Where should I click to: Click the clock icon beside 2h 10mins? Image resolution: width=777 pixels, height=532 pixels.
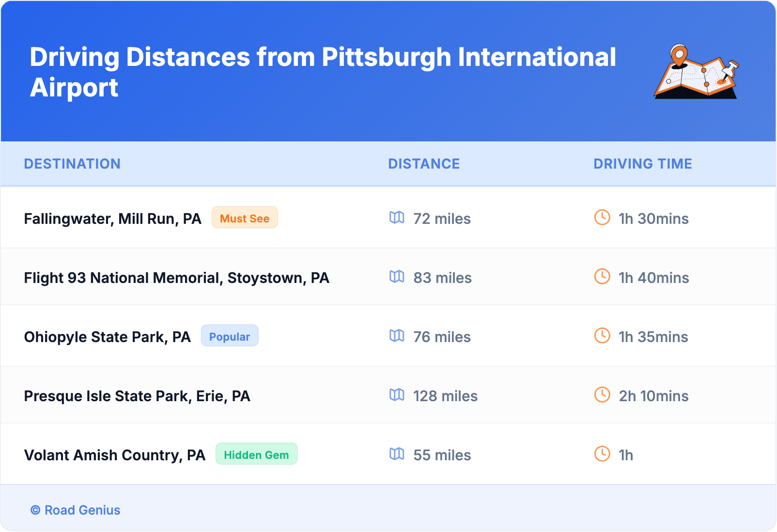(602, 395)
